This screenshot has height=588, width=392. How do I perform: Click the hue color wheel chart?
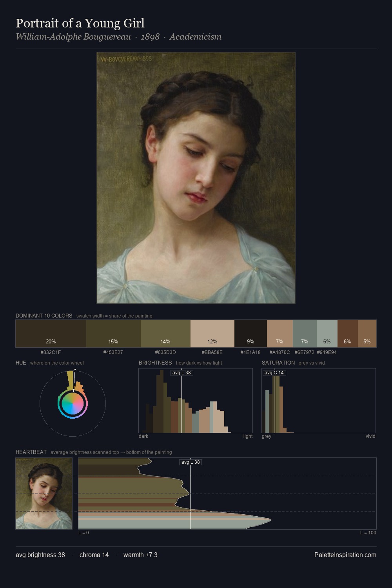[73, 403]
